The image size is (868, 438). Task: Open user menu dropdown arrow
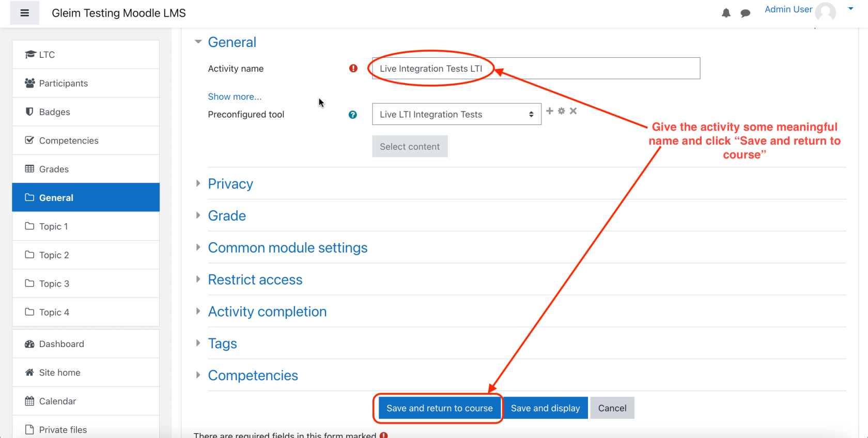click(x=850, y=9)
